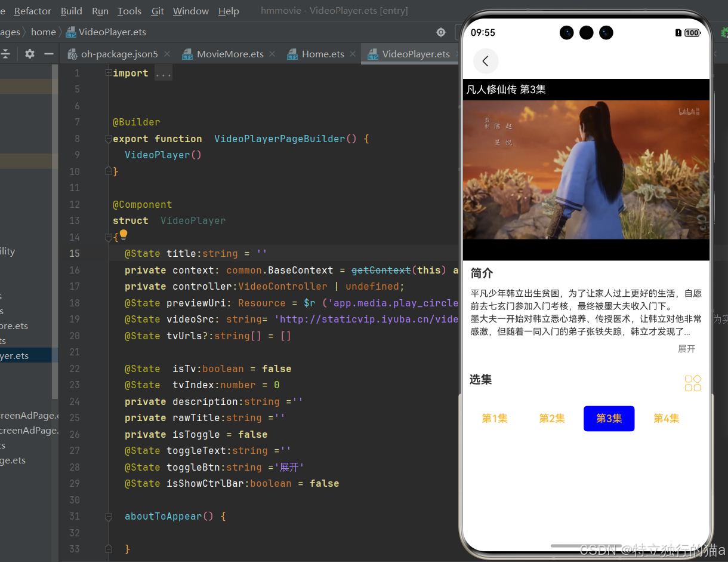Screen dimensions: 728x562
Task: Open the Run menu
Action: 100,11
